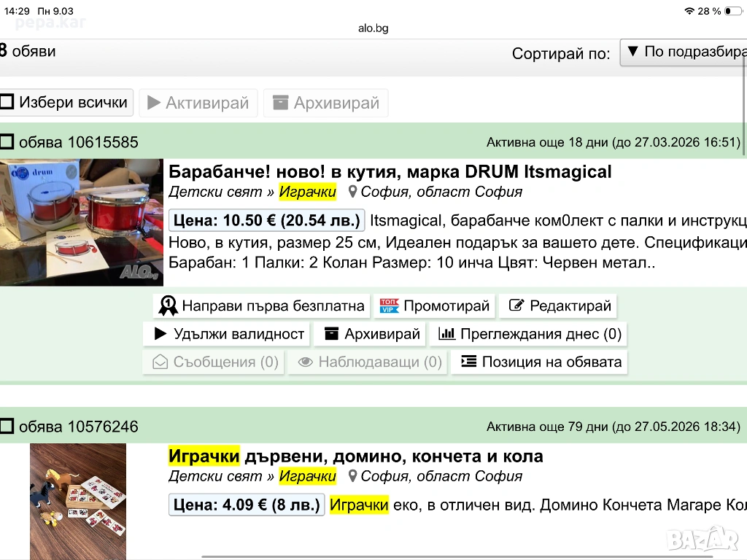Open the Сортирай по sorting dropdown
747x560 pixels.
(x=683, y=52)
